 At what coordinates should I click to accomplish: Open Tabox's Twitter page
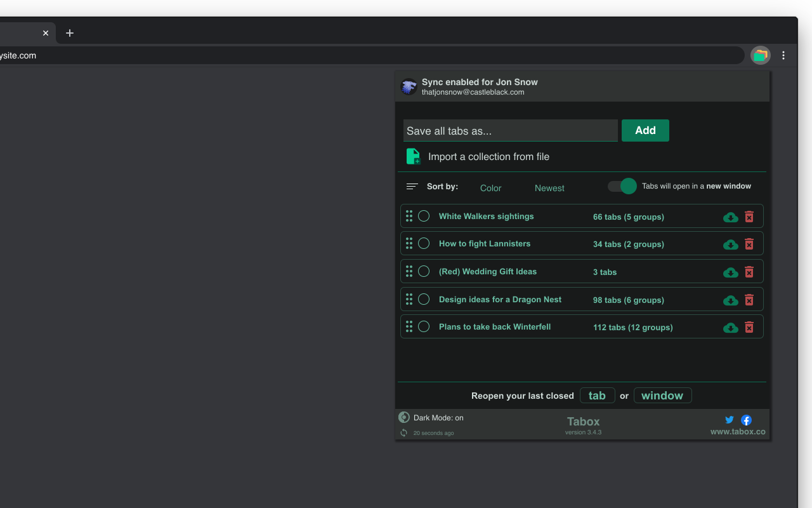pyautogui.click(x=729, y=420)
